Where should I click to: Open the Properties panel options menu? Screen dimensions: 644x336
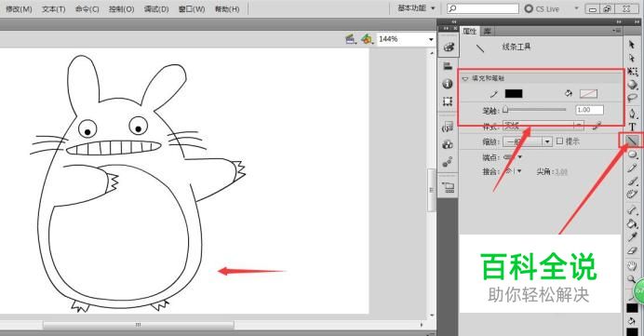(617, 31)
